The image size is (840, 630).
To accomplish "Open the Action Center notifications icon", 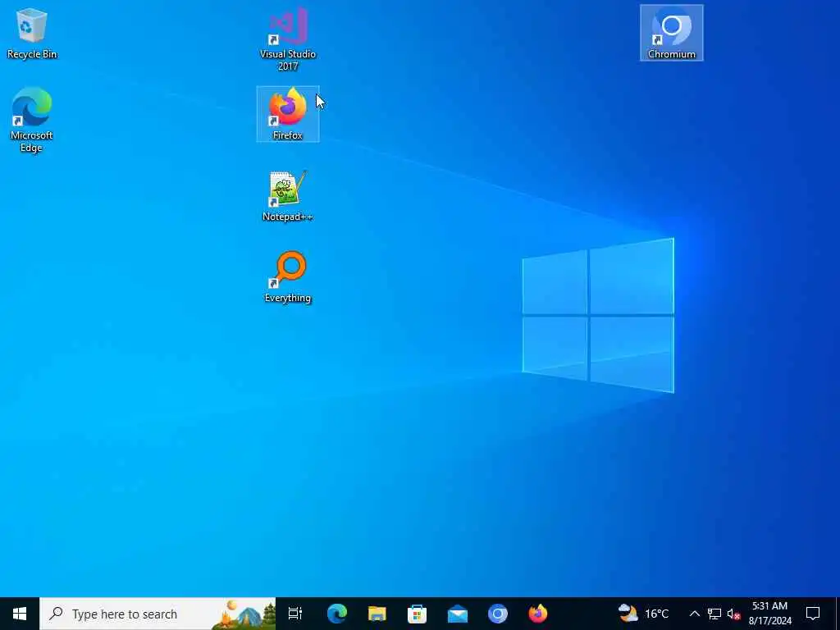I will (813, 614).
